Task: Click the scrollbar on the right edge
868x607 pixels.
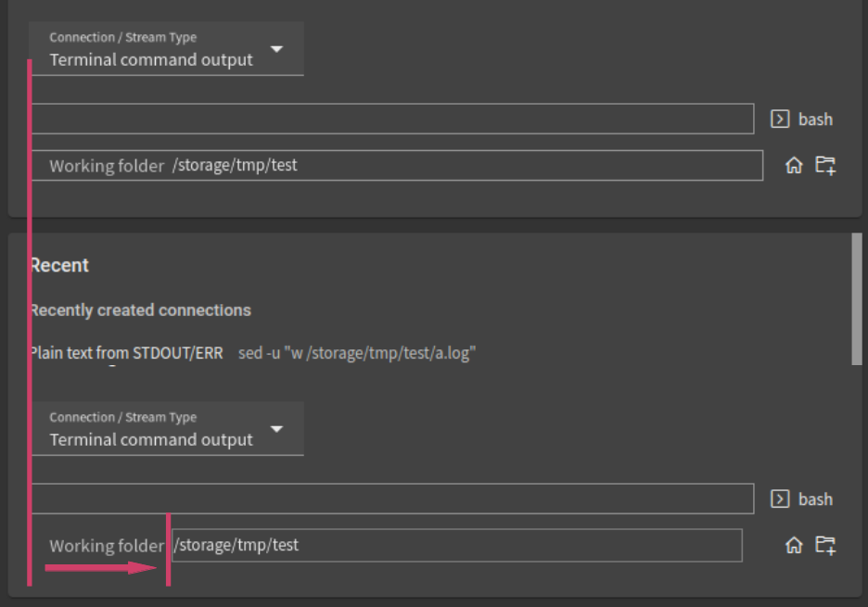Action: (858, 297)
